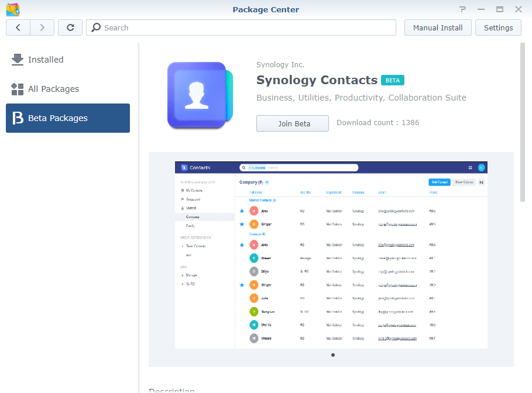
Task: Click the BETA badge beside Synology Contacts
Action: click(393, 80)
